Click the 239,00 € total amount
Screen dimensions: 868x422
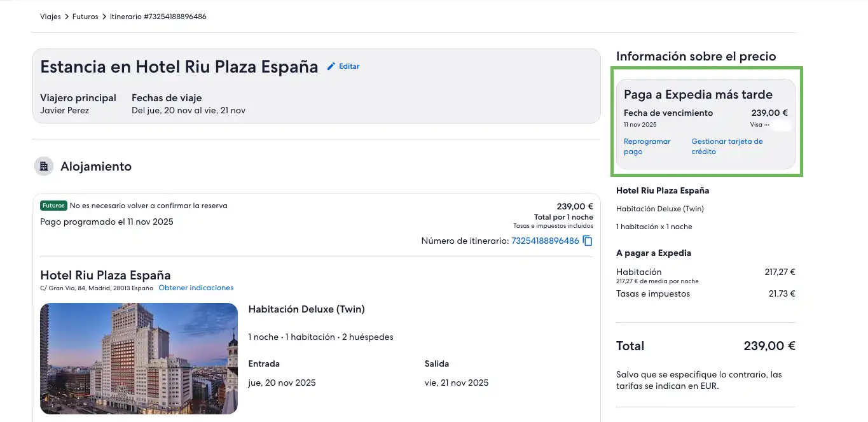[x=768, y=346]
